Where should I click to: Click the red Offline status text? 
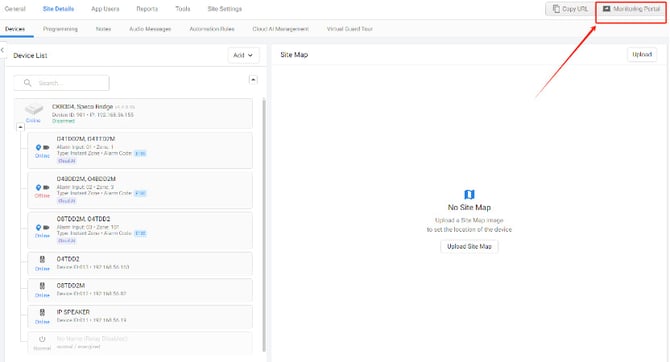tap(42, 196)
